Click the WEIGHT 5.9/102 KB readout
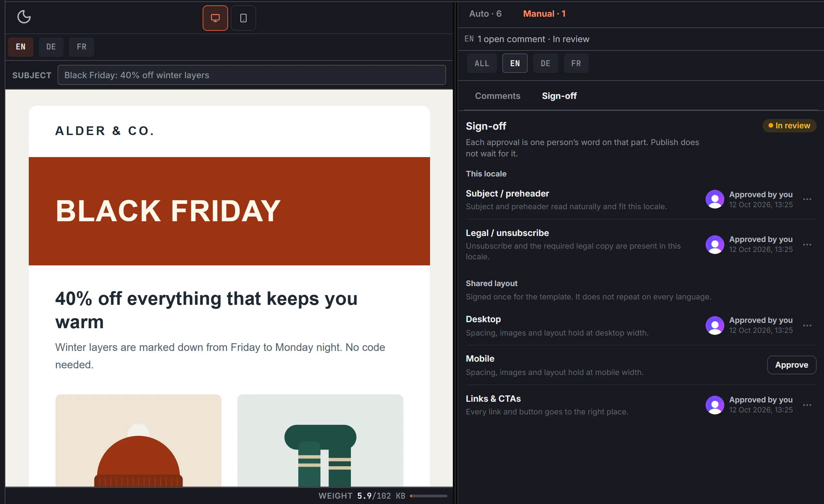The height and width of the screenshot is (504, 824). [362, 496]
